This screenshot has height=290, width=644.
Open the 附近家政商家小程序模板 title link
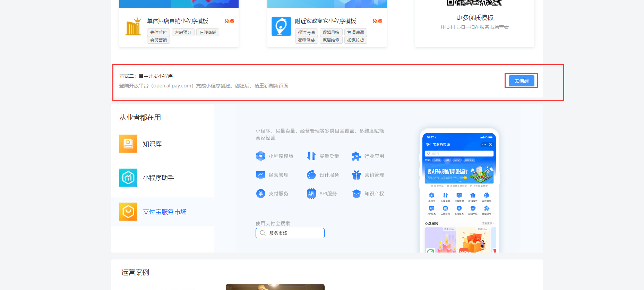(325, 21)
